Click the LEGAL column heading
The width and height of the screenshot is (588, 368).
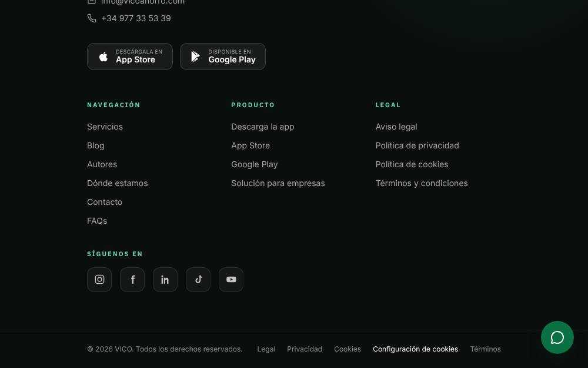click(388, 105)
